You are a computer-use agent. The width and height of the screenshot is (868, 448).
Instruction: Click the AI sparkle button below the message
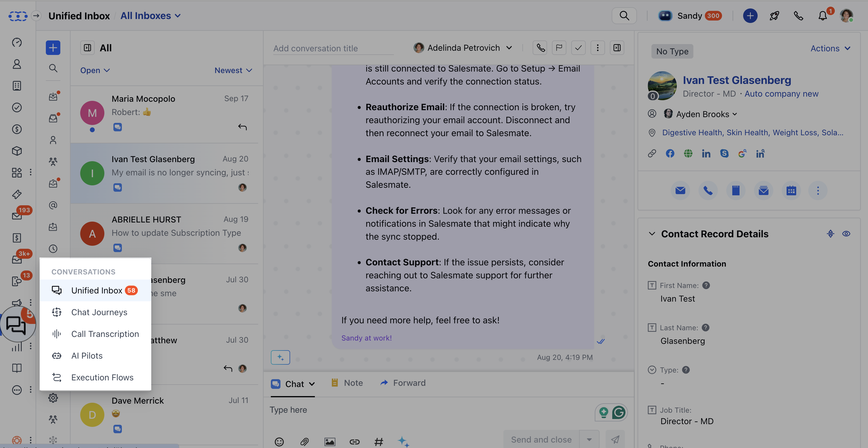tap(280, 357)
